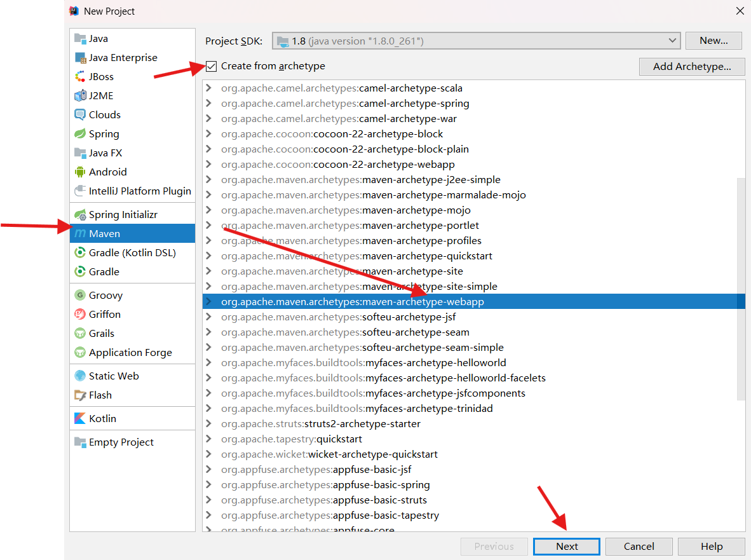
Task: Click the archetype list vertical scrollbar
Action: click(741, 289)
